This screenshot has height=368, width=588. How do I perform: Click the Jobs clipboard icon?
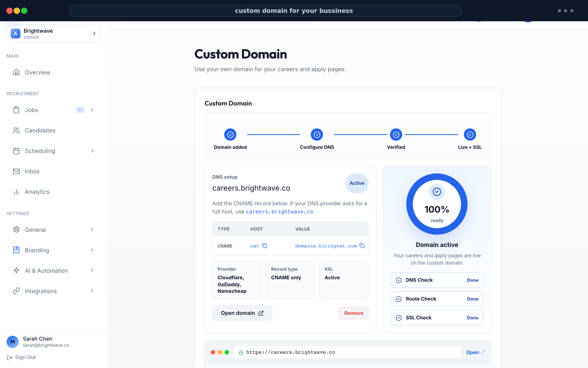pos(16,110)
